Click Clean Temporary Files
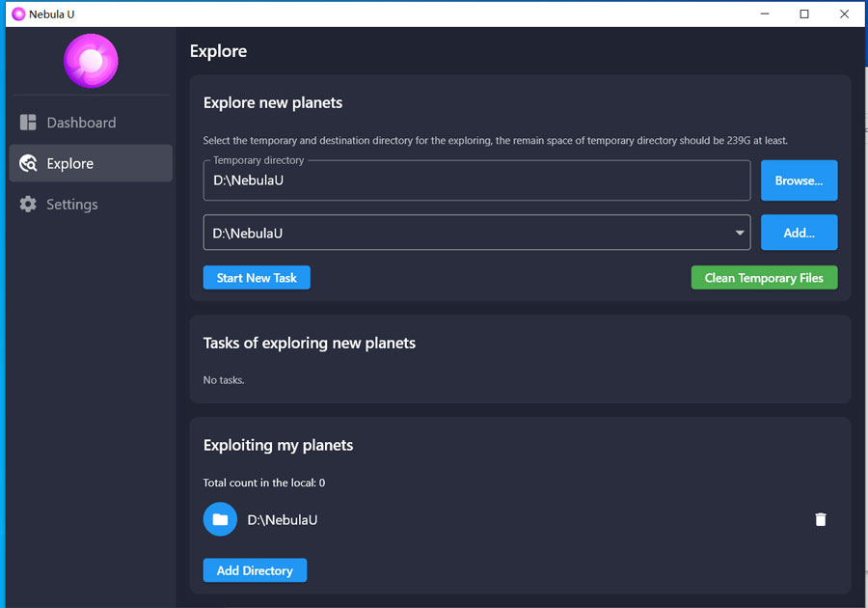The image size is (868, 608). (764, 278)
